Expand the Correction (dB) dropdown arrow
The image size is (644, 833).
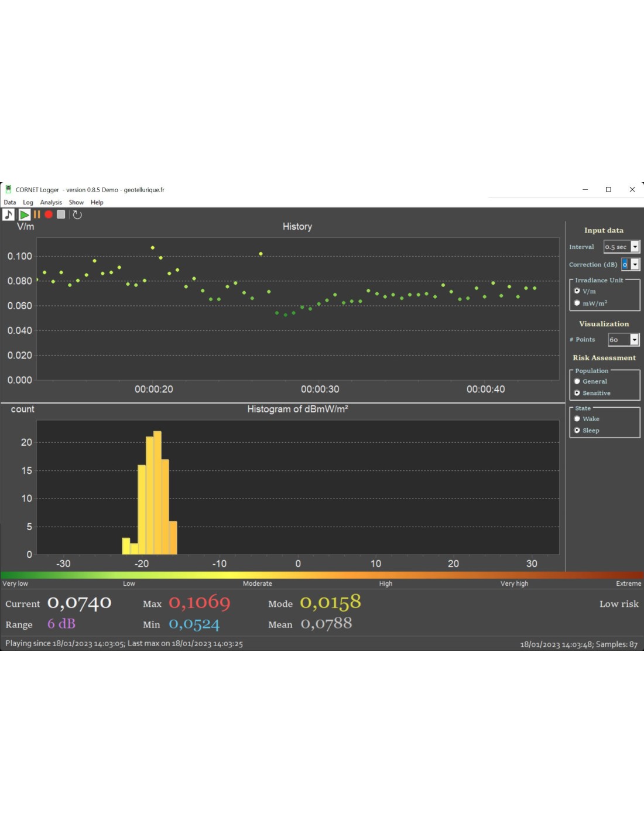(635, 265)
